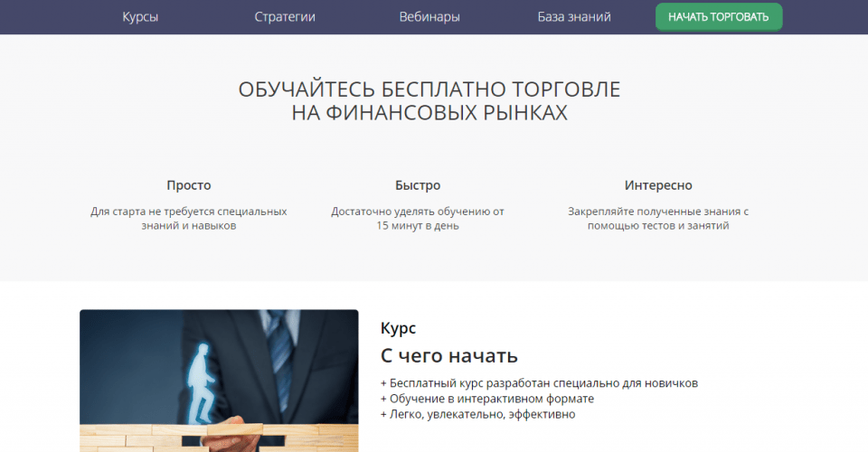Click the Быстро feature heading
Screen dimensions: 868x452
click(x=418, y=185)
